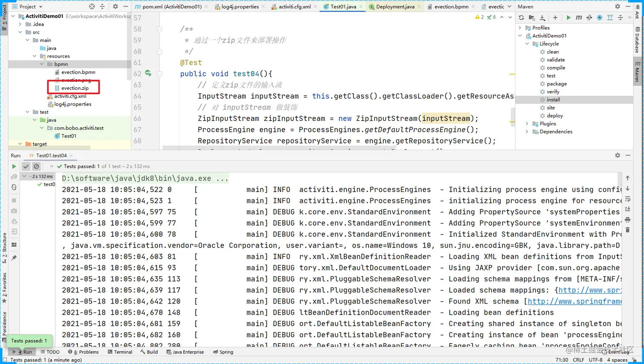Screen dimensions: 644x364
Task: Click scroll to end of console icon
Action: point(627,209)
